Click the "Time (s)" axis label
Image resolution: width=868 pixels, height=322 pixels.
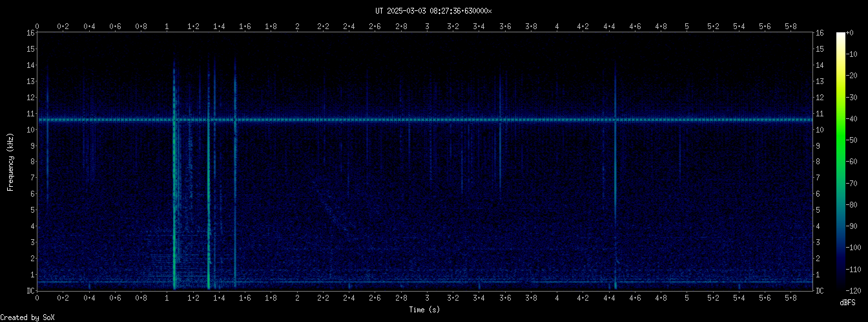click(x=424, y=310)
